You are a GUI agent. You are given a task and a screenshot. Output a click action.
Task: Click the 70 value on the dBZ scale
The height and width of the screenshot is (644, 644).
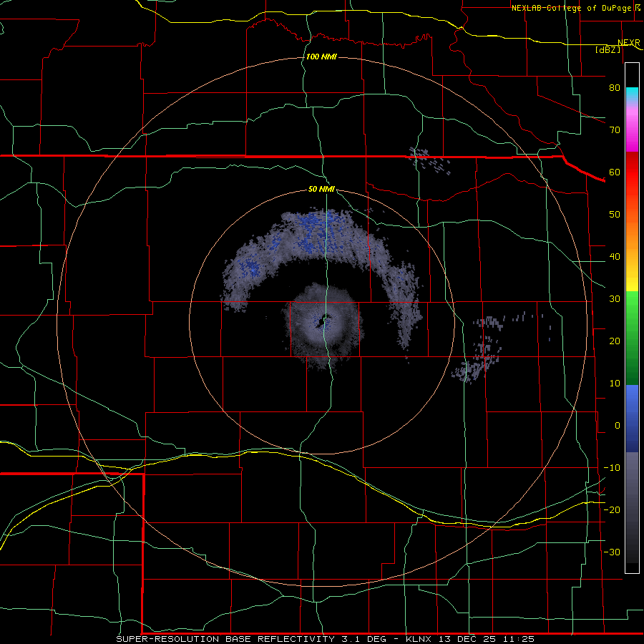coord(615,130)
